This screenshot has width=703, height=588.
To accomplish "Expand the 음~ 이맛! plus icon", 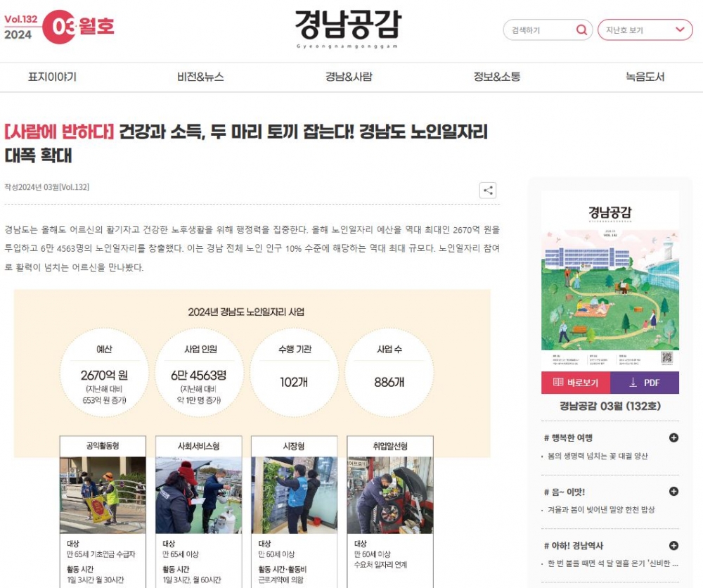I will click(673, 492).
